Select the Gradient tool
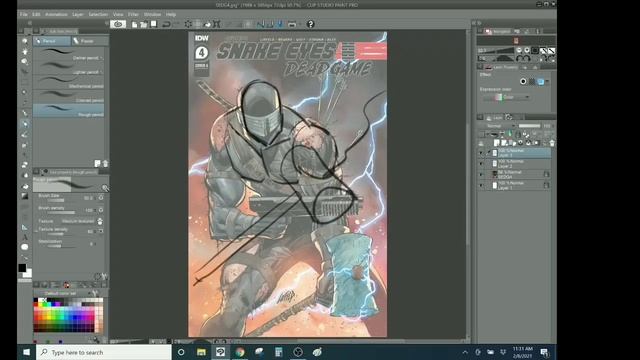Viewport: 640px width, 360px height. coord(24,196)
